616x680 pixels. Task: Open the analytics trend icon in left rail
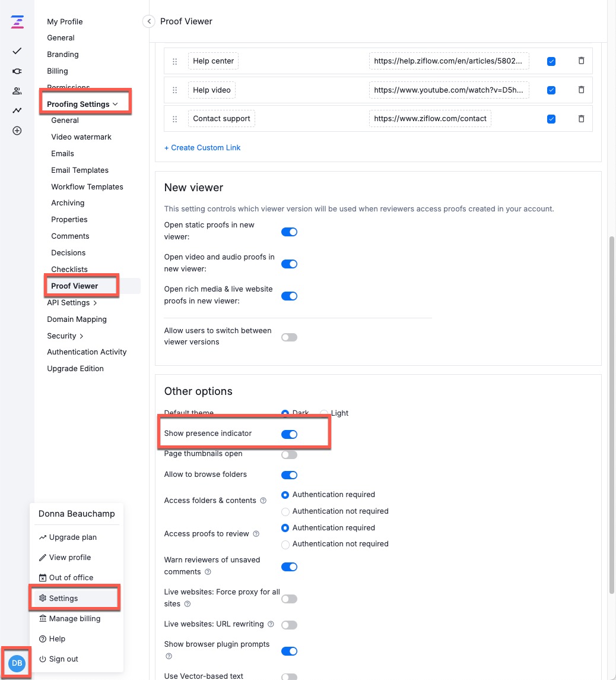17,110
